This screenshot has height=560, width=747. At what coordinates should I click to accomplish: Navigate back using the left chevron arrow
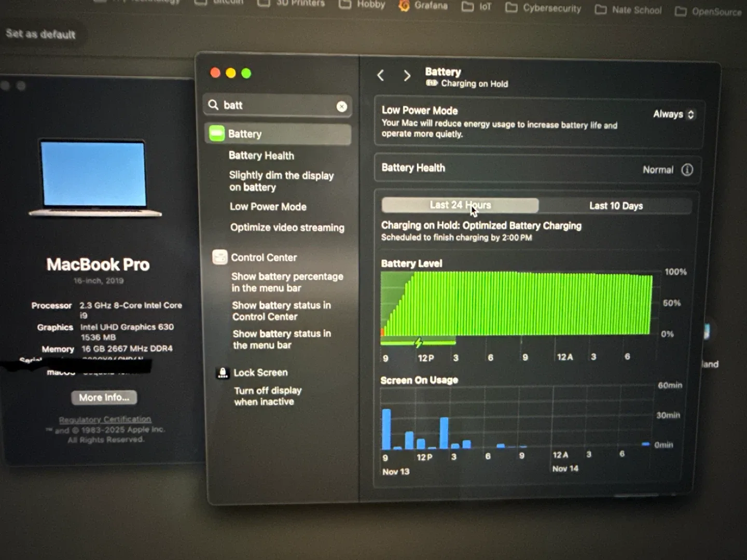[x=380, y=75]
